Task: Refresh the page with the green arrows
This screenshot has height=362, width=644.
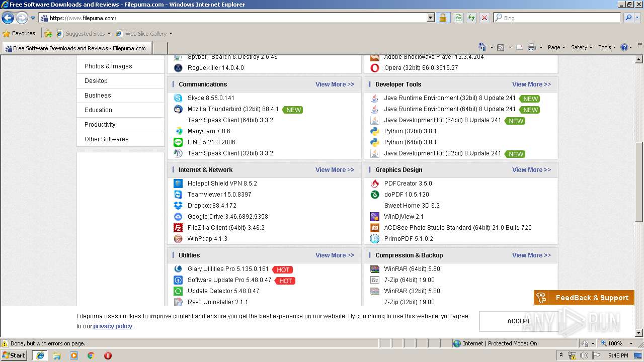Action: (471, 18)
